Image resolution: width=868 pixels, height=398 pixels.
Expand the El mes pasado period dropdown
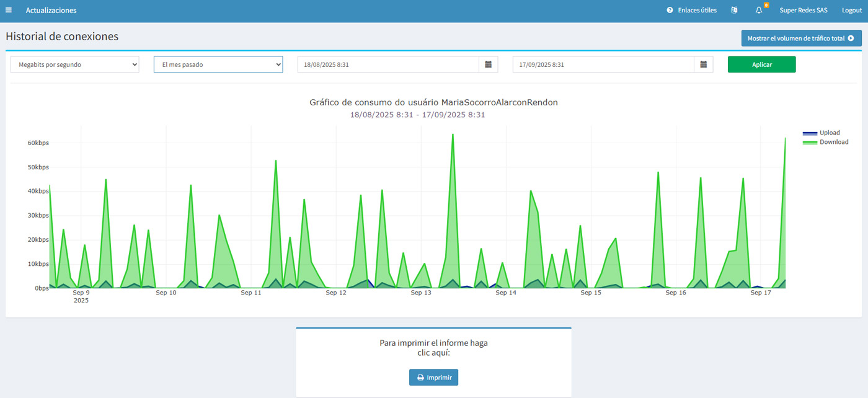click(x=218, y=64)
